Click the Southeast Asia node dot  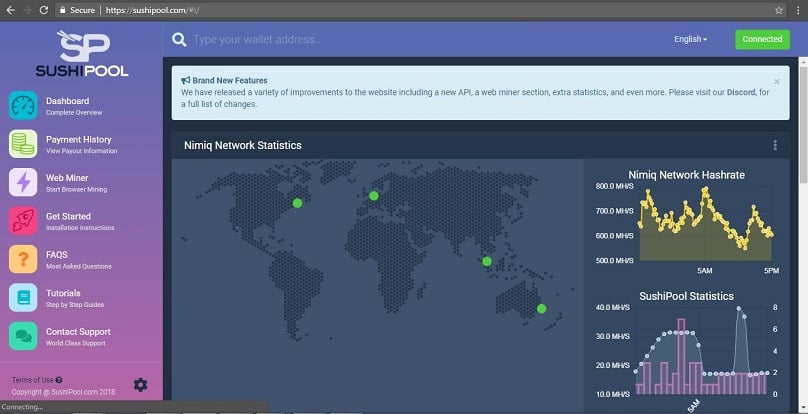tap(486, 261)
